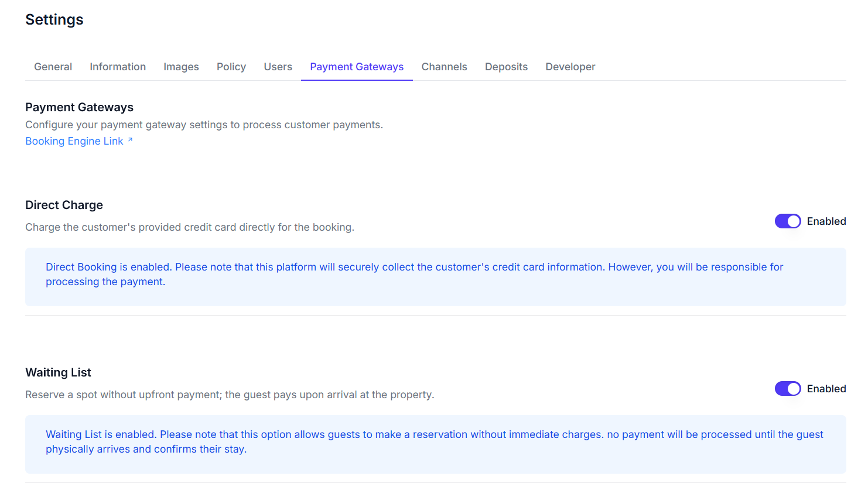This screenshot has width=868, height=493.
Task: Click the Enabled label beside Direct Charge
Action: pos(826,221)
